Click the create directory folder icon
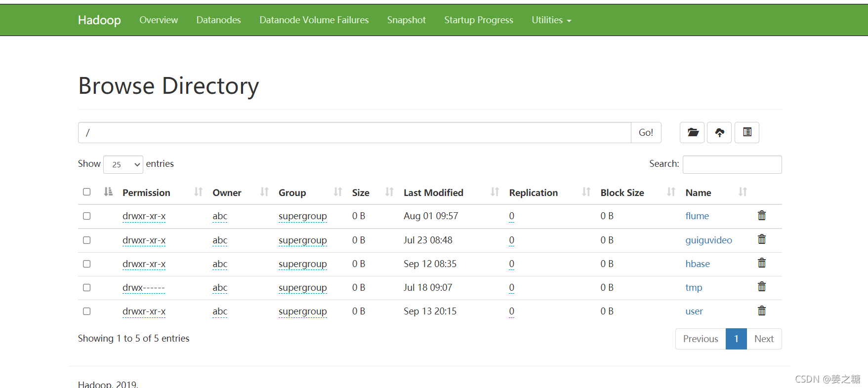Image resolution: width=868 pixels, height=388 pixels. point(692,132)
